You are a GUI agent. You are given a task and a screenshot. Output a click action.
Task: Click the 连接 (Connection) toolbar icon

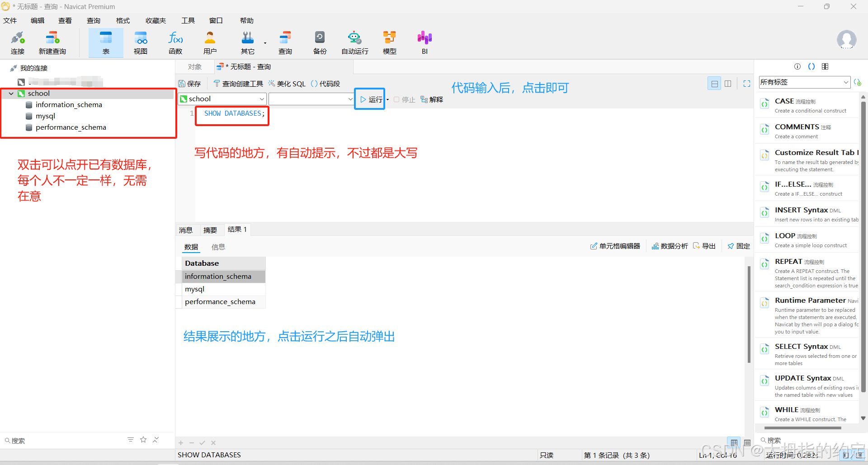coord(18,43)
